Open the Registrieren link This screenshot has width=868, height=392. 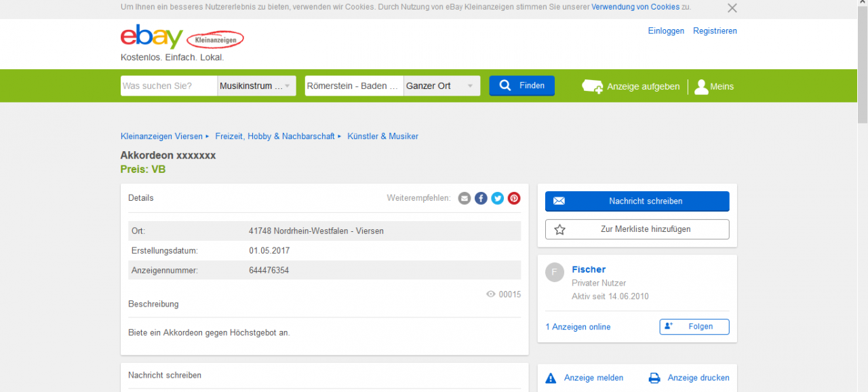(715, 31)
